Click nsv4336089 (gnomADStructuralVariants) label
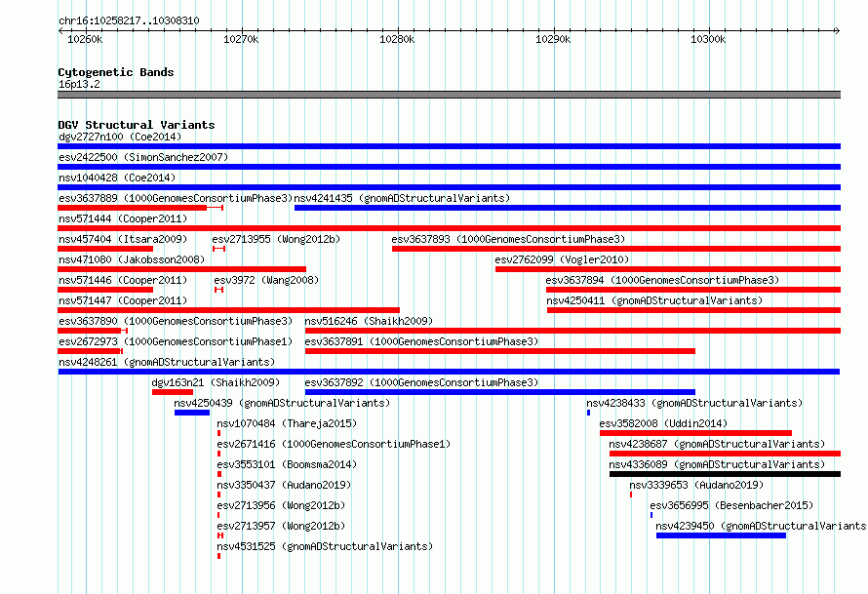868x594 pixels. (717, 464)
